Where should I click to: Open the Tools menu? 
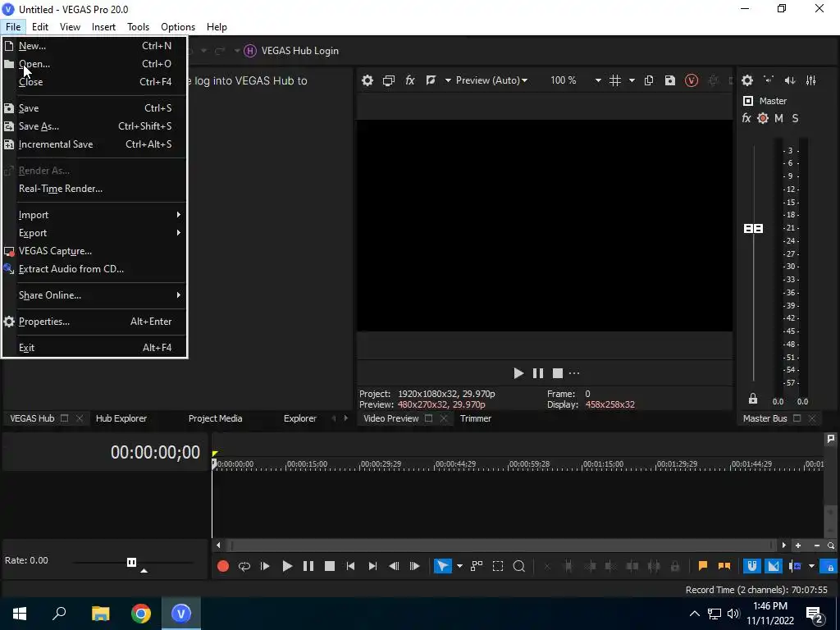coord(138,27)
